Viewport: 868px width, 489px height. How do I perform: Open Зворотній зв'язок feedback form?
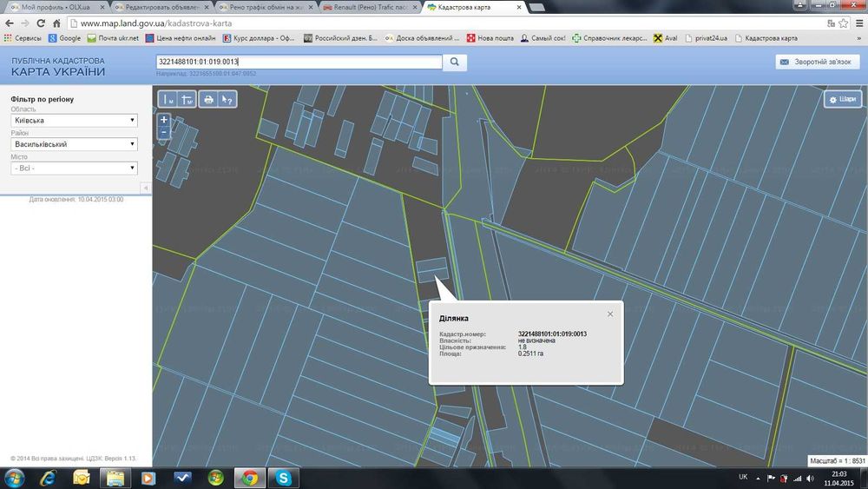click(x=817, y=62)
